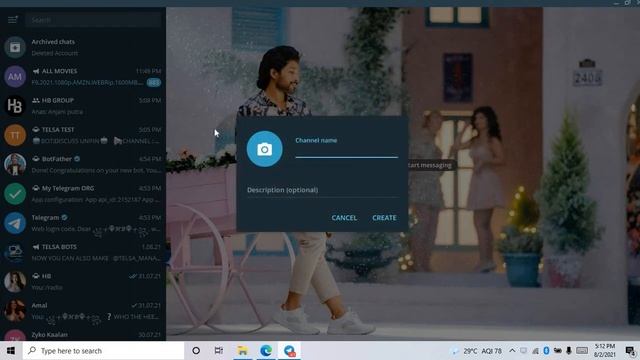Viewport: 640px width, 360px height.
Task: Open the HB bot chat
Action: 83,282
